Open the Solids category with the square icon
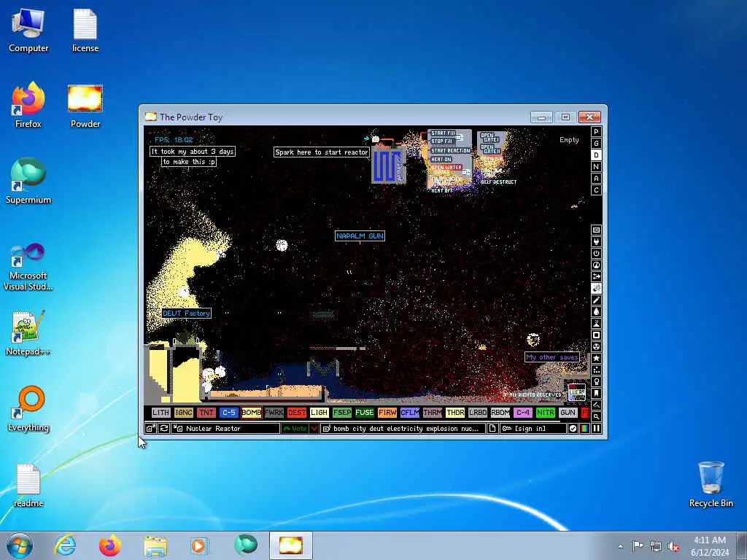The width and height of the screenshot is (747, 560). coord(596,335)
